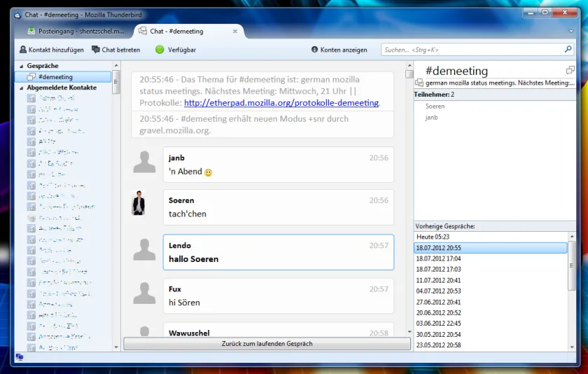
Task: Open the tab list dropdown arrow
Action: (571, 31)
